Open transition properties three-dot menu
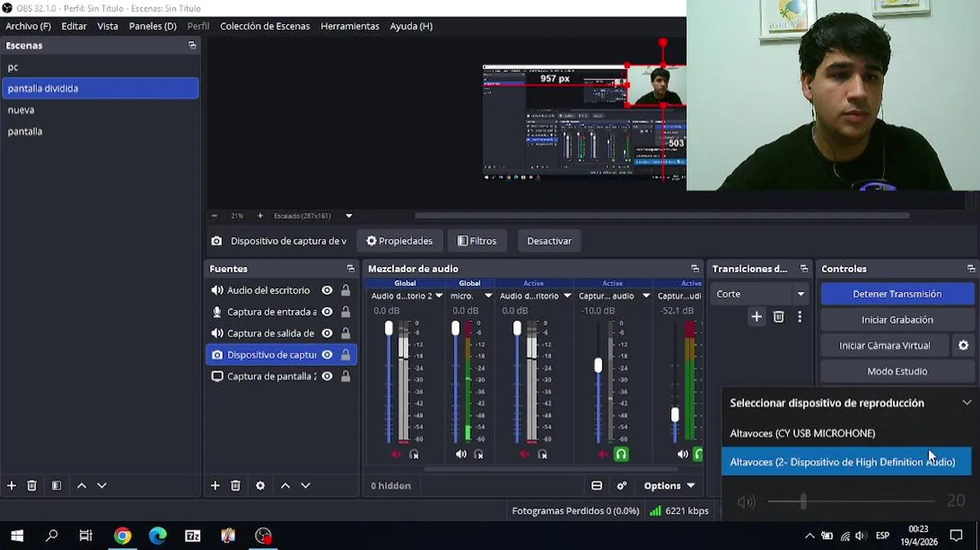 click(799, 316)
